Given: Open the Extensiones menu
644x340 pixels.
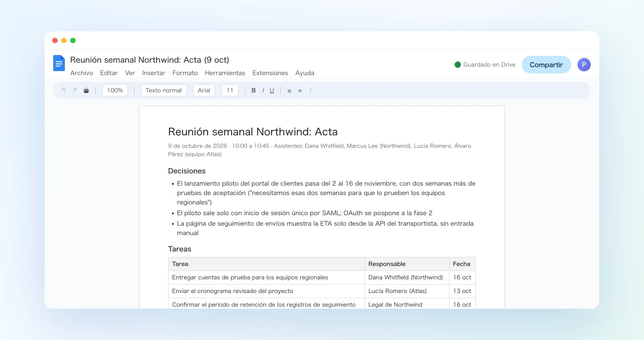Looking at the screenshot, I should click(270, 73).
